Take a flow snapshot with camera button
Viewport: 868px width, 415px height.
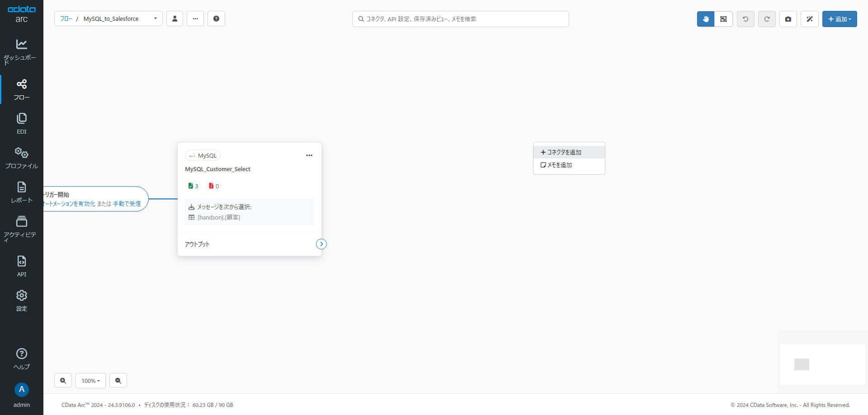pyautogui.click(x=788, y=19)
